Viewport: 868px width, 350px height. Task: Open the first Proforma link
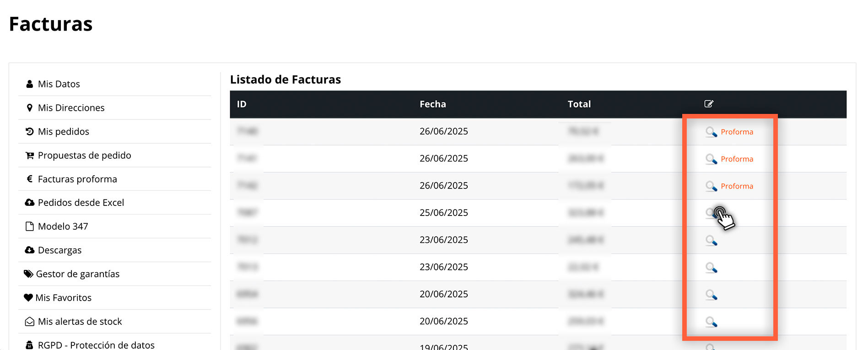[x=737, y=132]
